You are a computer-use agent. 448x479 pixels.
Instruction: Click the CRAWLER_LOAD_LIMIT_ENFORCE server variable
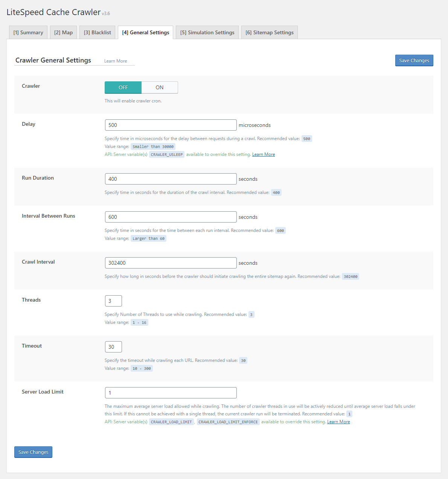click(228, 422)
